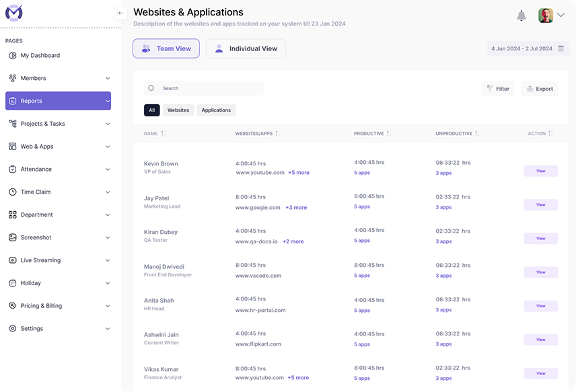This screenshot has width=576, height=392.
Task: Switch to Team View
Action: point(166,48)
